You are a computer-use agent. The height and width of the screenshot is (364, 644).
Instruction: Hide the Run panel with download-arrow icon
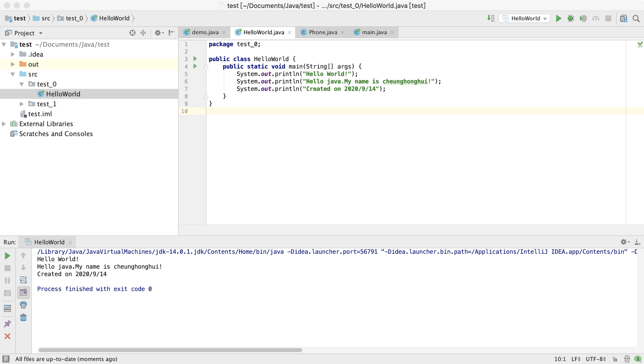tap(638, 242)
